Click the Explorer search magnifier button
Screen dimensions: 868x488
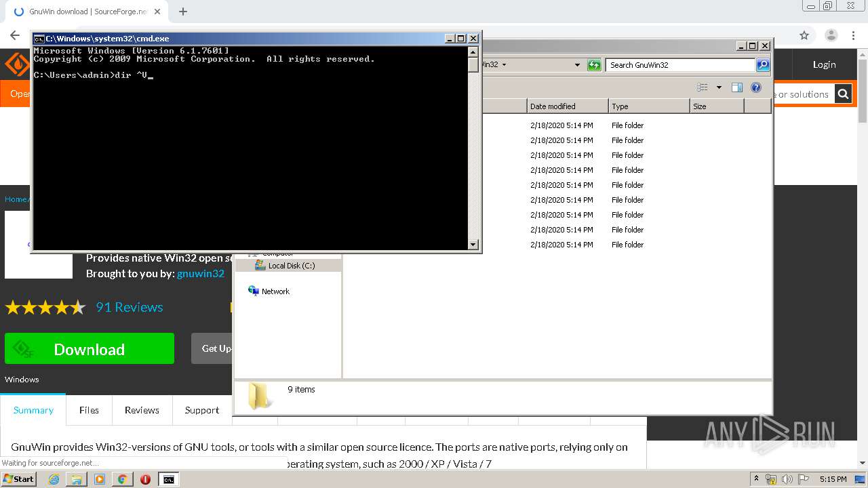(763, 65)
